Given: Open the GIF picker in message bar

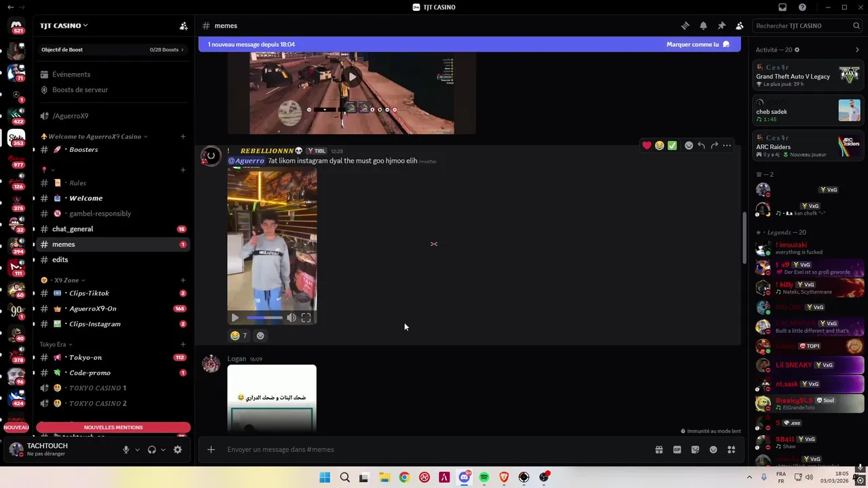Looking at the screenshot, I should tap(677, 449).
